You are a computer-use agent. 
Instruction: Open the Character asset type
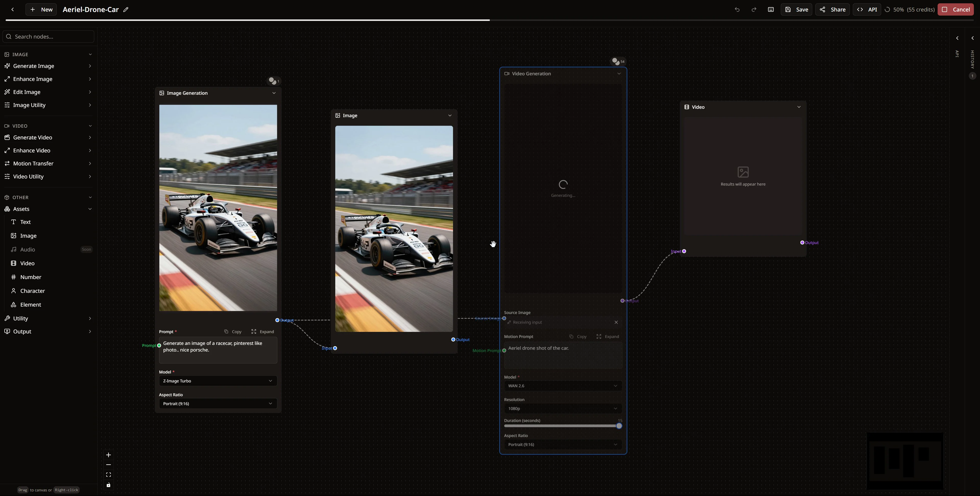tap(32, 291)
